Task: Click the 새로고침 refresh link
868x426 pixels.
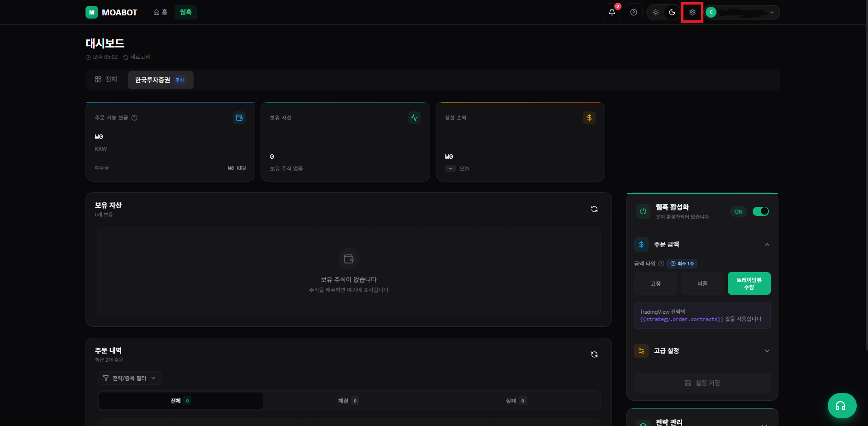Action: tap(137, 57)
